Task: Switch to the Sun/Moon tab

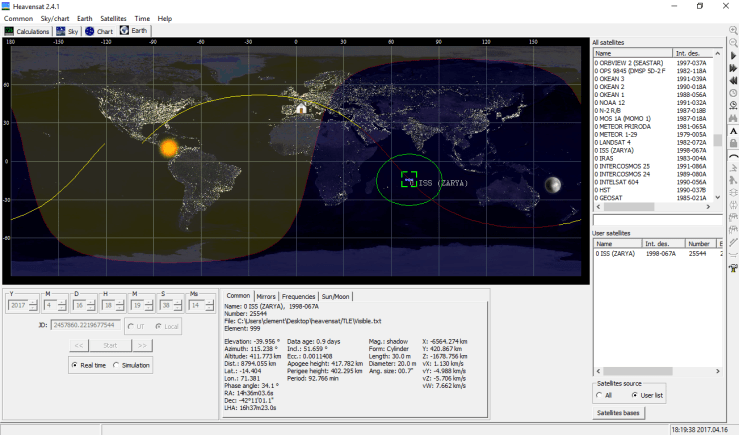Action: (335, 296)
